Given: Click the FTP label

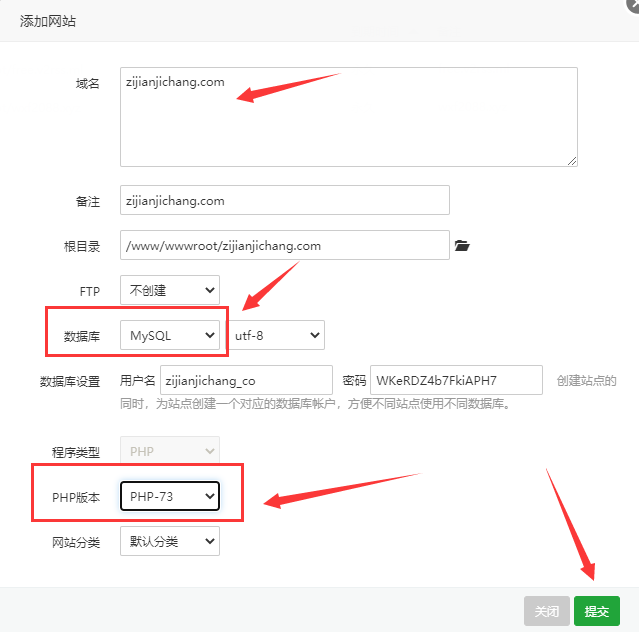Looking at the screenshot, I should point(90,291).
